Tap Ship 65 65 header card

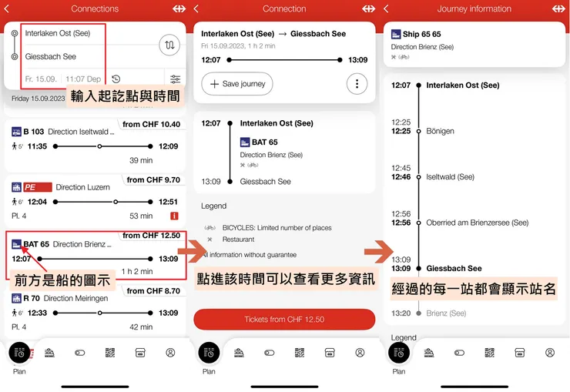point(474,45)
